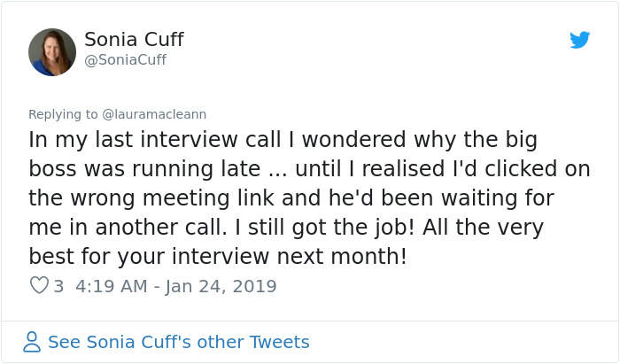Click the like count number 3
The image size is (620, 364).
(58, 286)
